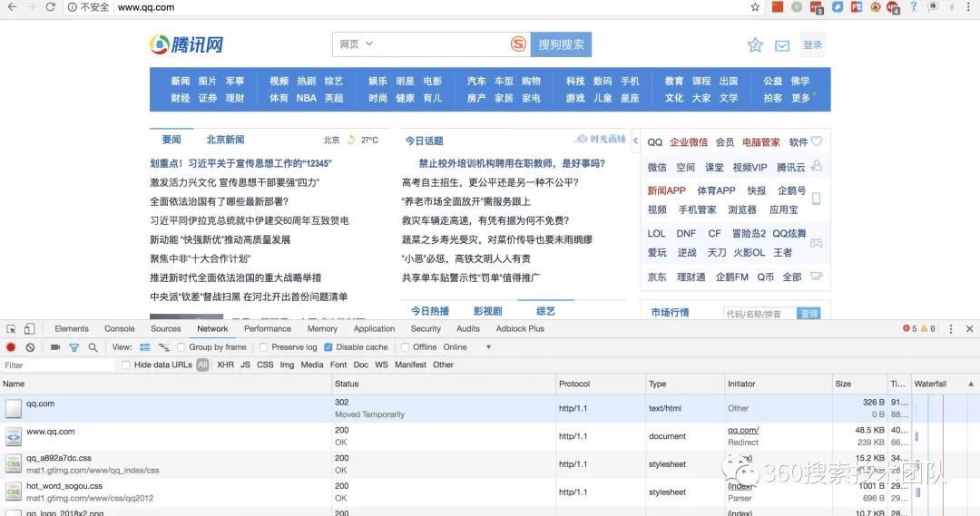Viewport: 980px width, 516px height.
Task: Open the Application tab
Action: coord(375,328)
